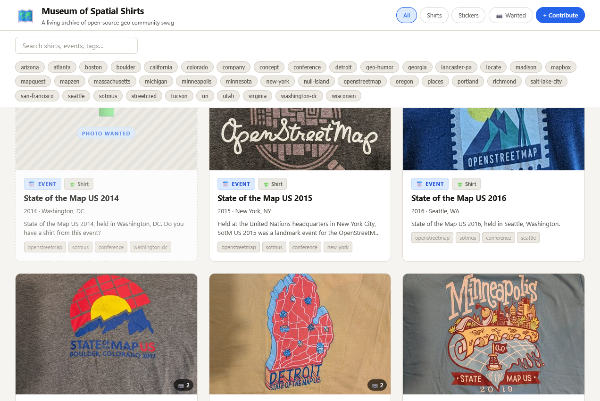Click EVENT badge on State of the Map US 2015
Viewport: 600px width, 401px height.
tap(236, 184)
